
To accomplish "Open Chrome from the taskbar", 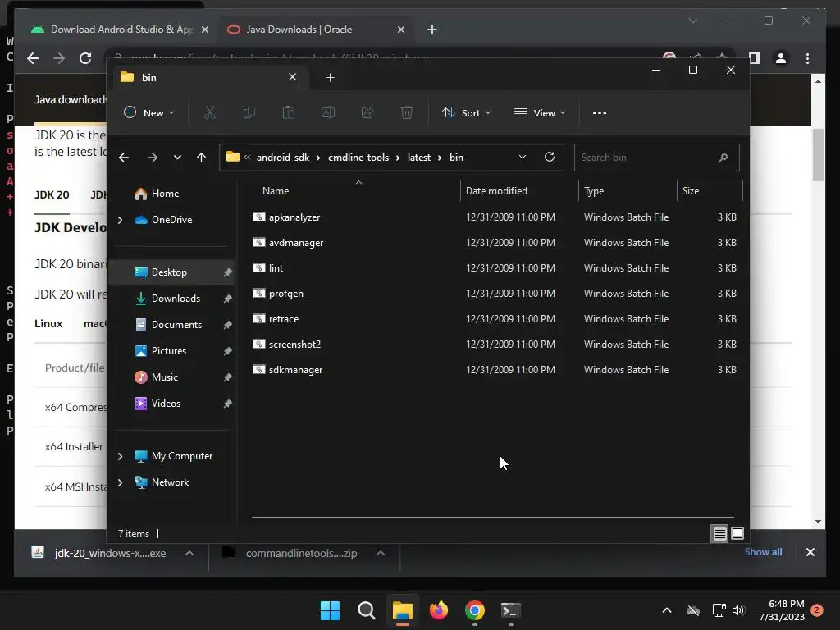I will [475, 610].
